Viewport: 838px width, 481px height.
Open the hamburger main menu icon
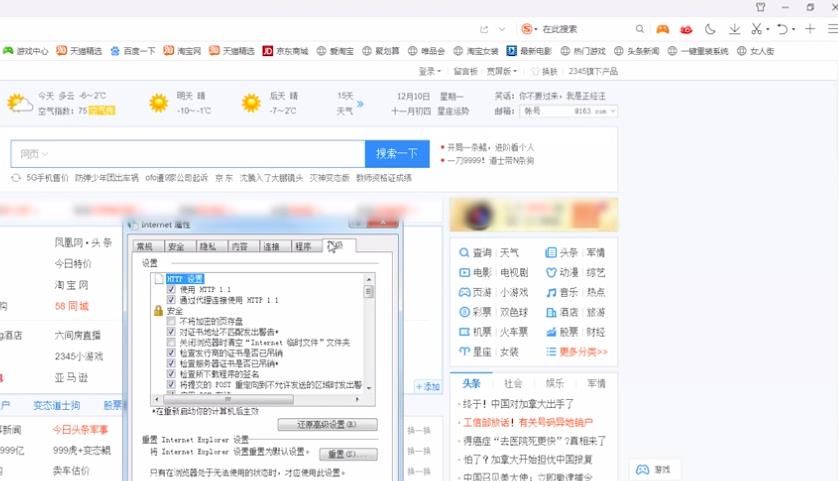point(833,29)
